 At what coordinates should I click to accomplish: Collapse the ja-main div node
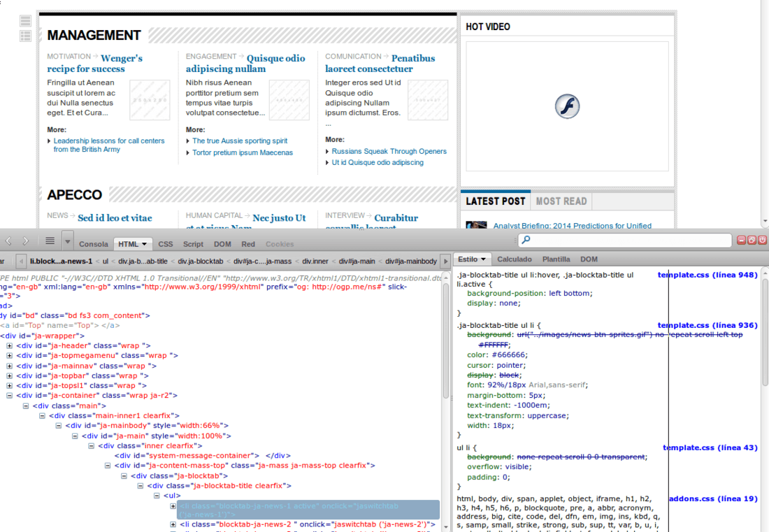click(75, 436)
